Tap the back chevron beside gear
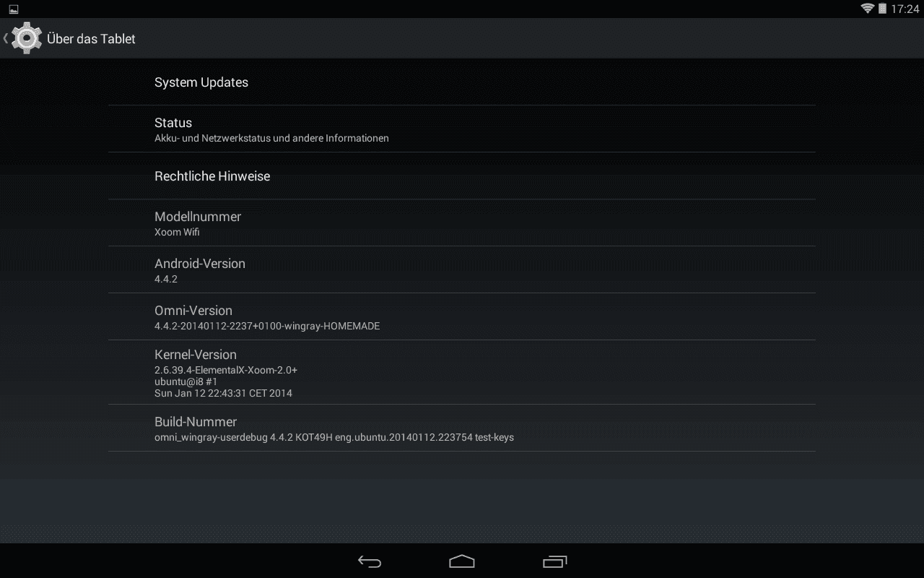 [x=6, y=38]
